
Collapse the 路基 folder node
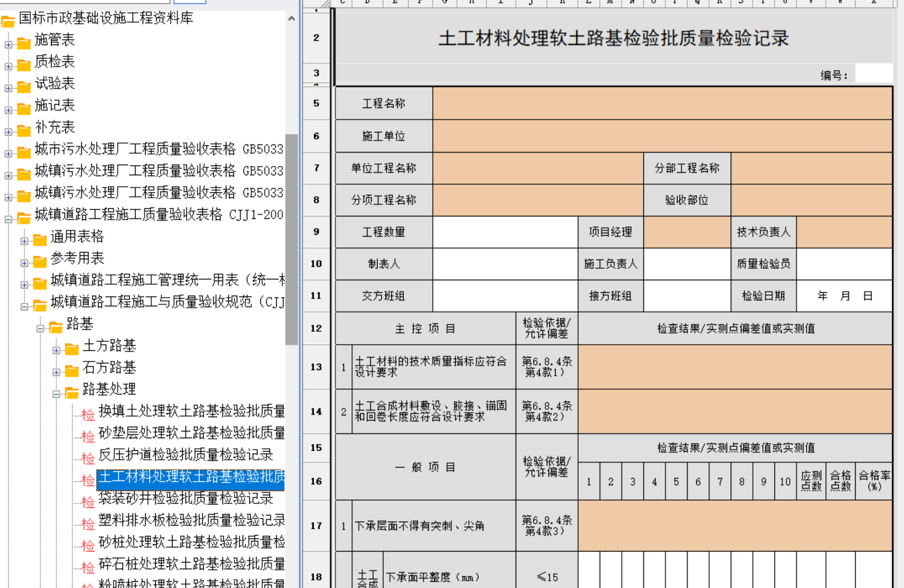click(x=40, y=328)
